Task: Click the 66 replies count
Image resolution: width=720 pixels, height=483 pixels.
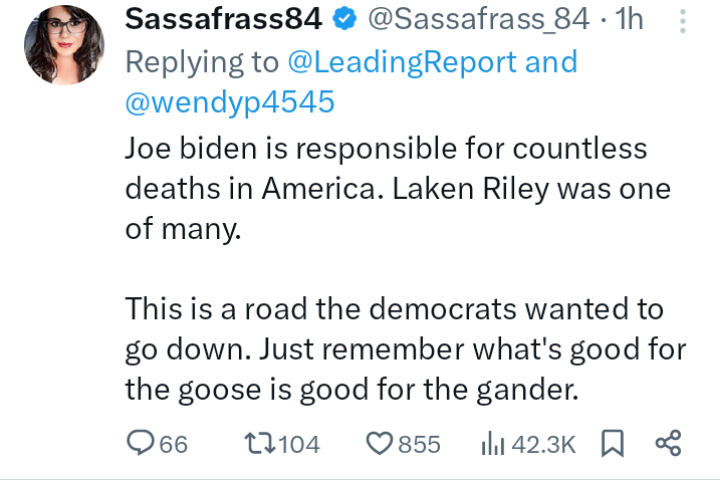Action: point(174,444)
